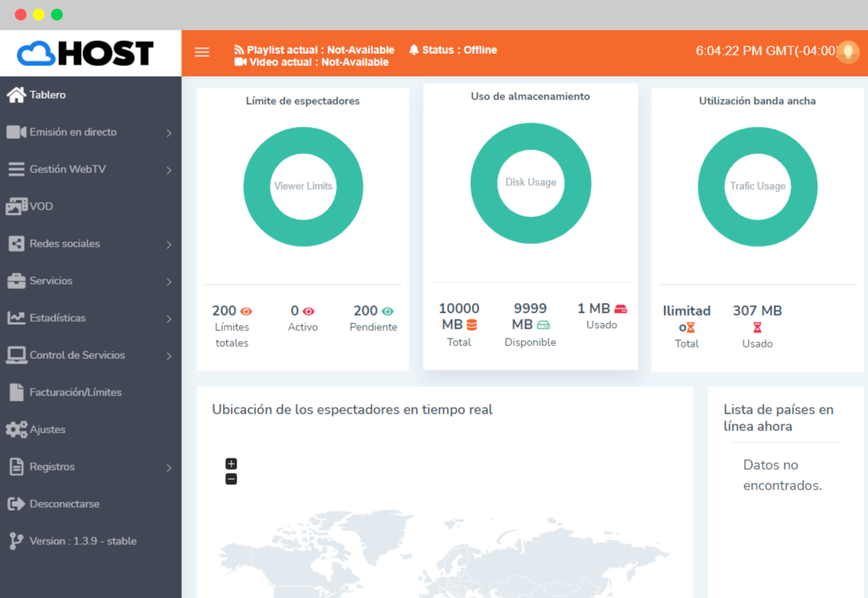This screenshot has height=598, width=868.
Task: Click the red eye icon beside Activo
Action: coord(308,311)
